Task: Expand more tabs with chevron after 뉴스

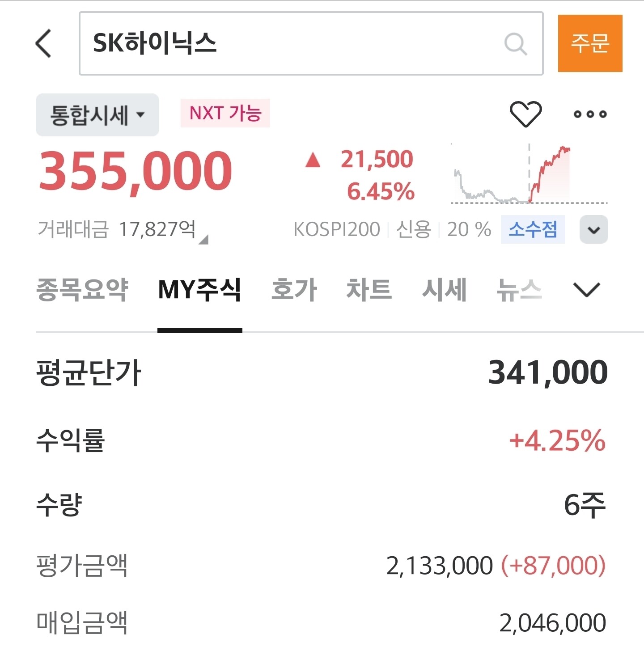Action: (586, 290)
